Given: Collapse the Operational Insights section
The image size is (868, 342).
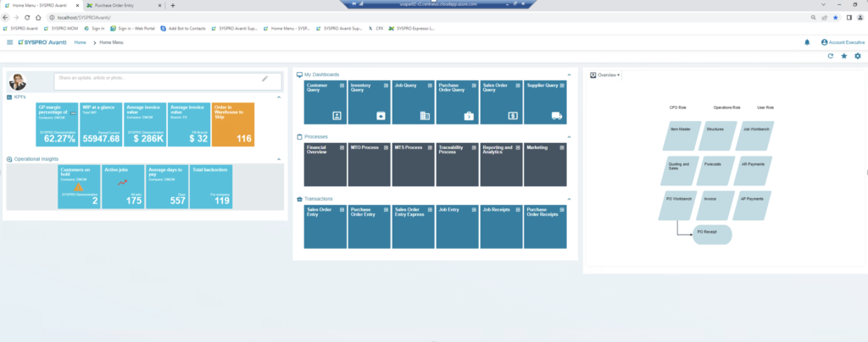Looking at the screenshot, I should point(279,159).
